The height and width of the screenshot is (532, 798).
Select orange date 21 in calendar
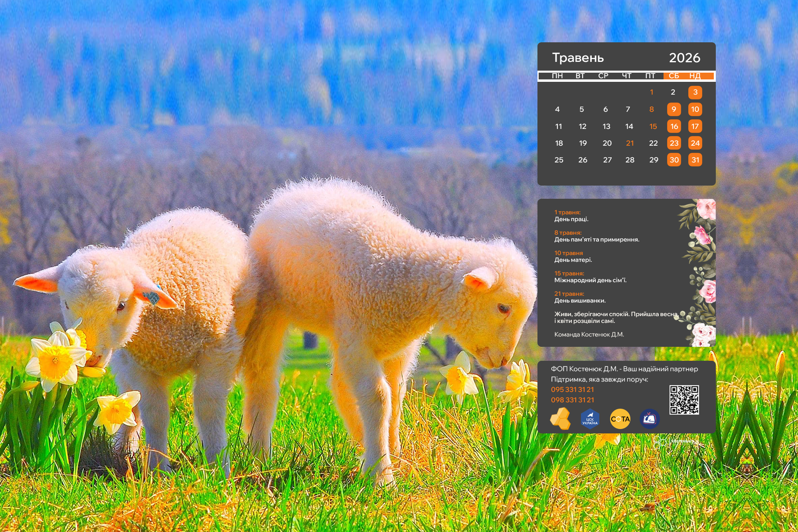point(630,143)
